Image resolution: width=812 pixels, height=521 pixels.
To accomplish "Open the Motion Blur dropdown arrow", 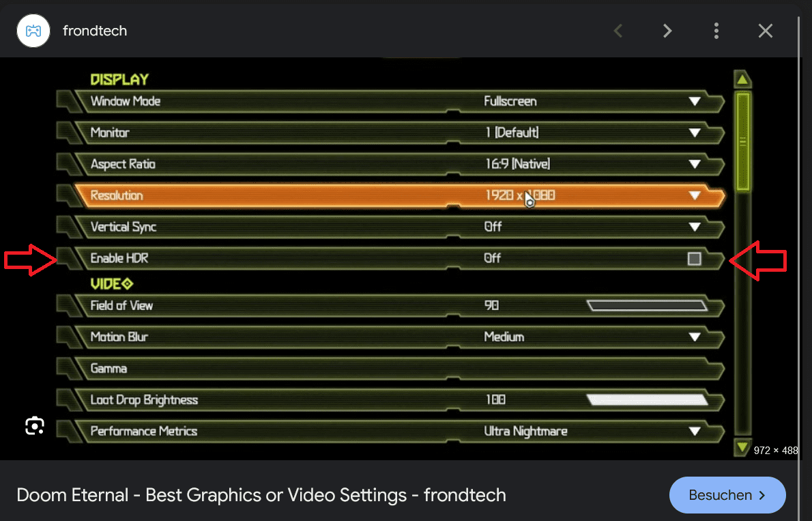I will point(695,337).
